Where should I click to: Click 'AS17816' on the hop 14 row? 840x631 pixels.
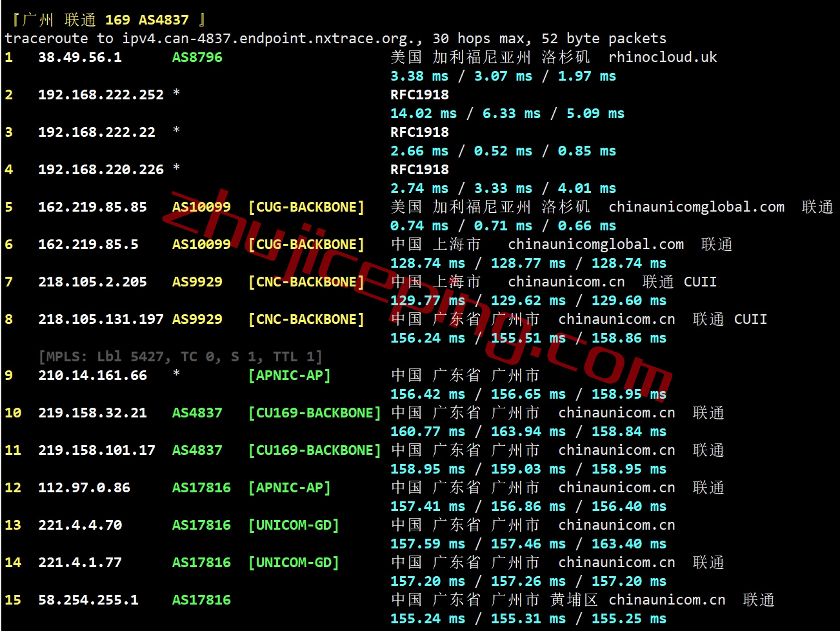click(x=201, y=563)
